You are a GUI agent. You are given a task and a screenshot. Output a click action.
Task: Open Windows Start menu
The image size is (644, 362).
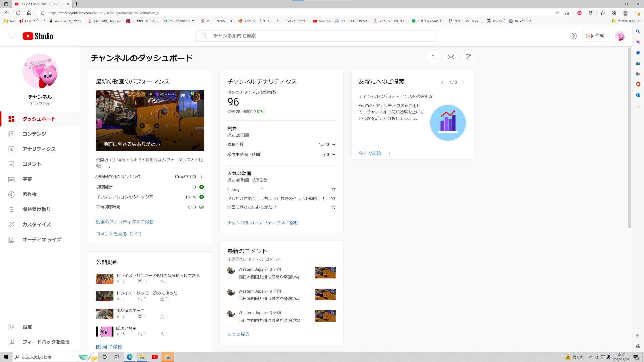(x=6, y=357)
